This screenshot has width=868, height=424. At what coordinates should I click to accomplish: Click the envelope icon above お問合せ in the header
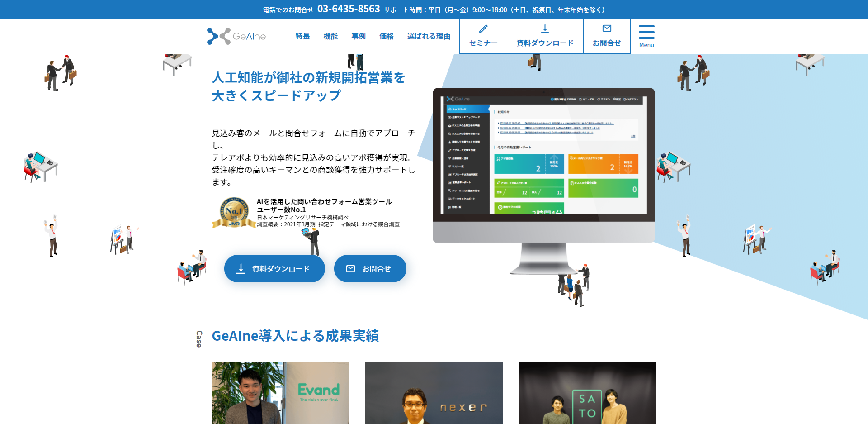[607, 29]
